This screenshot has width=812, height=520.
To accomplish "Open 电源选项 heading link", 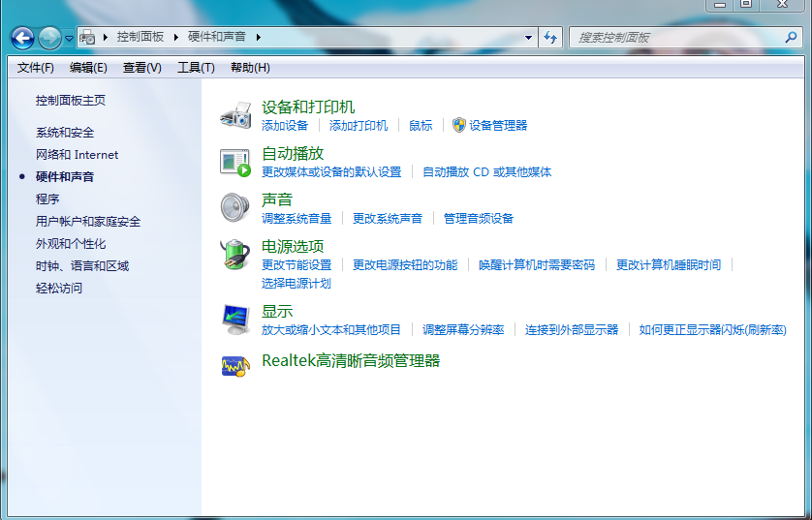I will 293,246.
